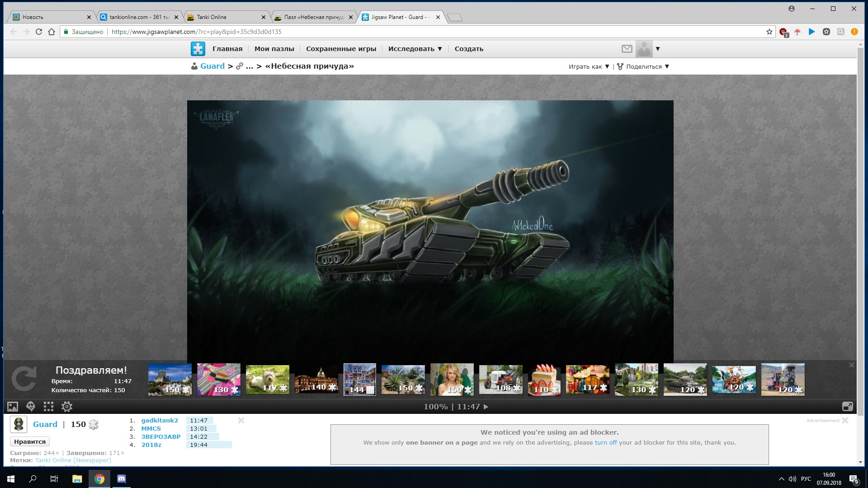Open the 120-piece steam locomotive puzzle thumbnail
Image resolution: width=868 pixels, height=488 pixels.
783,380
